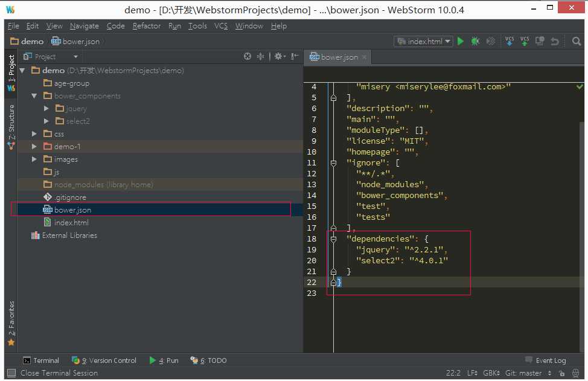Change line separator LF in status bar

coord(472,373)
